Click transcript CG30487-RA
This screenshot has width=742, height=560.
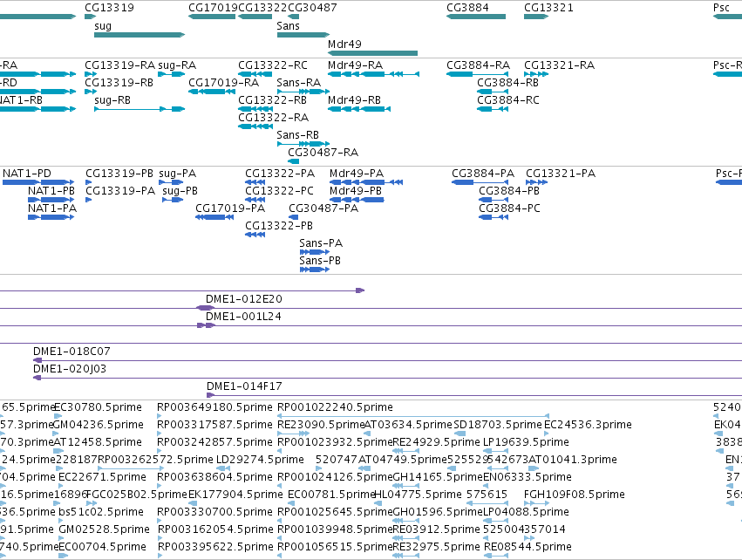(293, 161)
